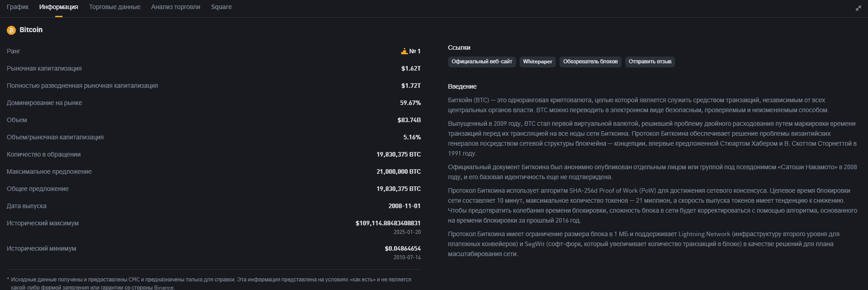Click the Исторический максимум label
This screenshot has width=868, height=290.
pos(43,223)
